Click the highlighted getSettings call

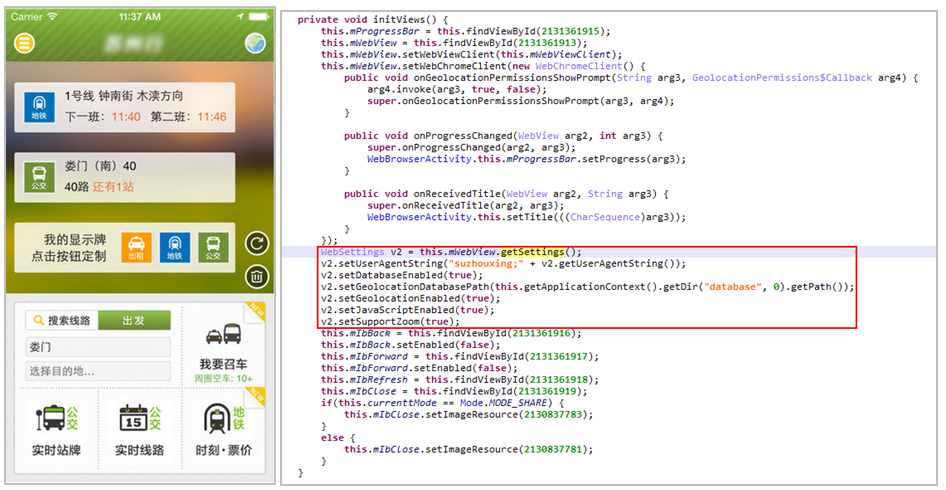533,252
